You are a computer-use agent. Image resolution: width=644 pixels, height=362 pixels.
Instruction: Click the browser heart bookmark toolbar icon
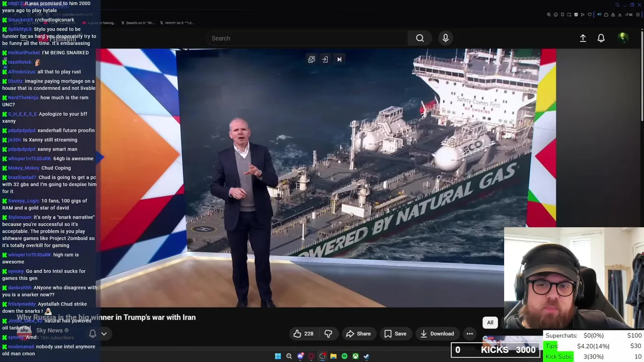(x=590, y=15)
